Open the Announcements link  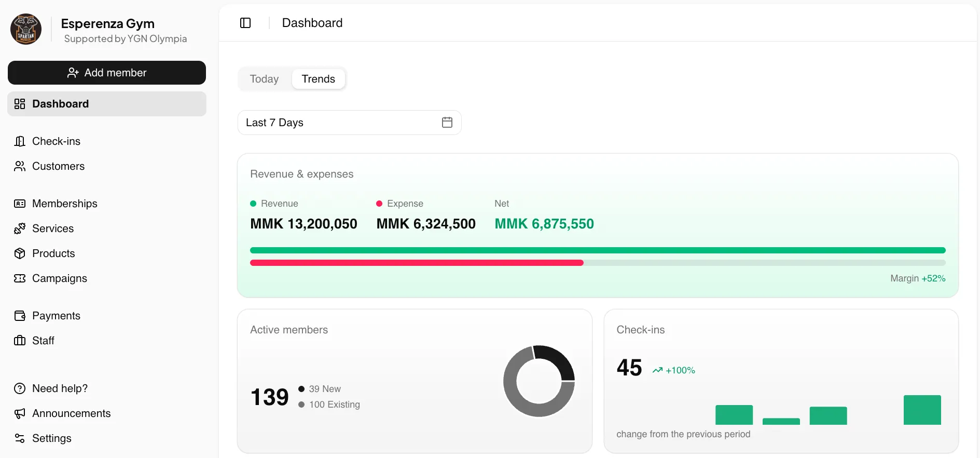tap(72, 413)
